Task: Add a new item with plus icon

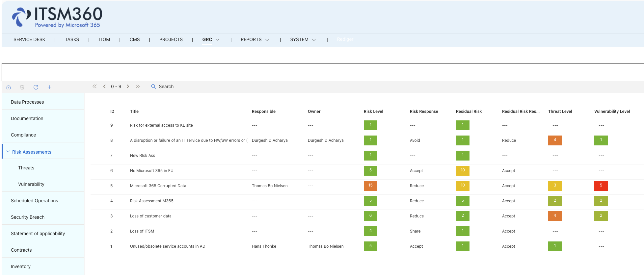Action: [49, 87]
